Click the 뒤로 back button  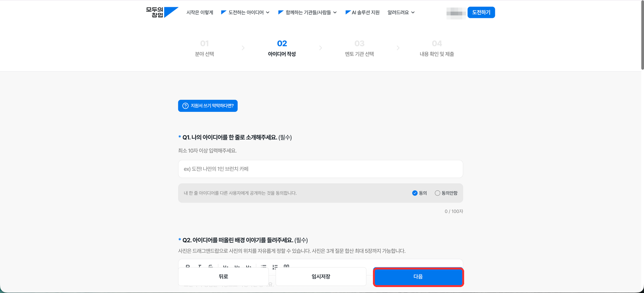coord(223,277)
